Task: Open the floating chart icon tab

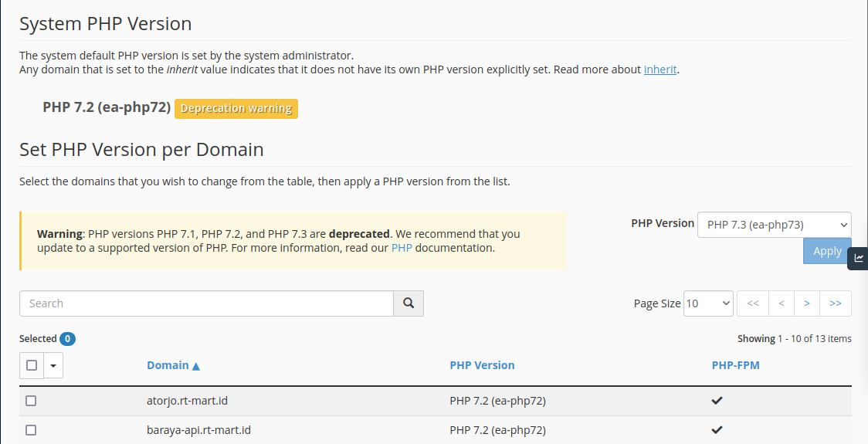Action: click(x=859, y=259)
